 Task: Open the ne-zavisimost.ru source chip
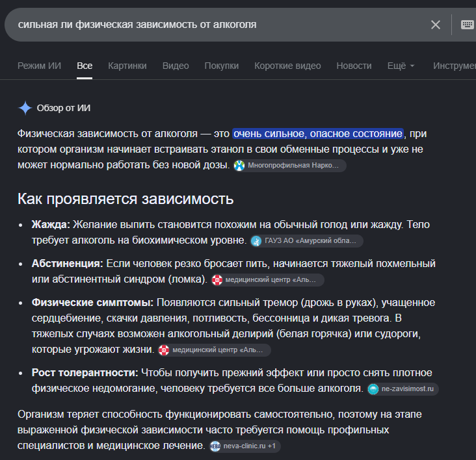pyautogui.click(x=403, y=389)
